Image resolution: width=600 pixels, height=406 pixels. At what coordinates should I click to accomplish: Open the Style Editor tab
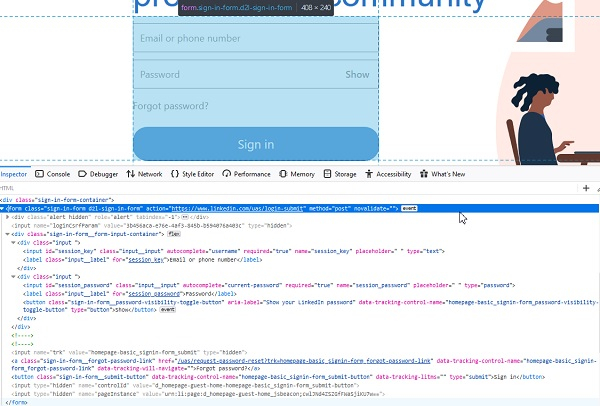[x=192, y=174]
